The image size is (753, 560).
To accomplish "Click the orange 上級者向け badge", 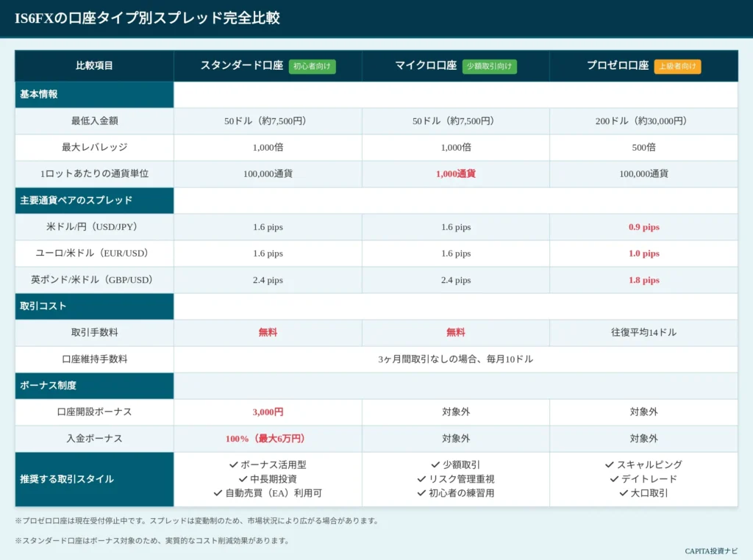I will point(677,66).
